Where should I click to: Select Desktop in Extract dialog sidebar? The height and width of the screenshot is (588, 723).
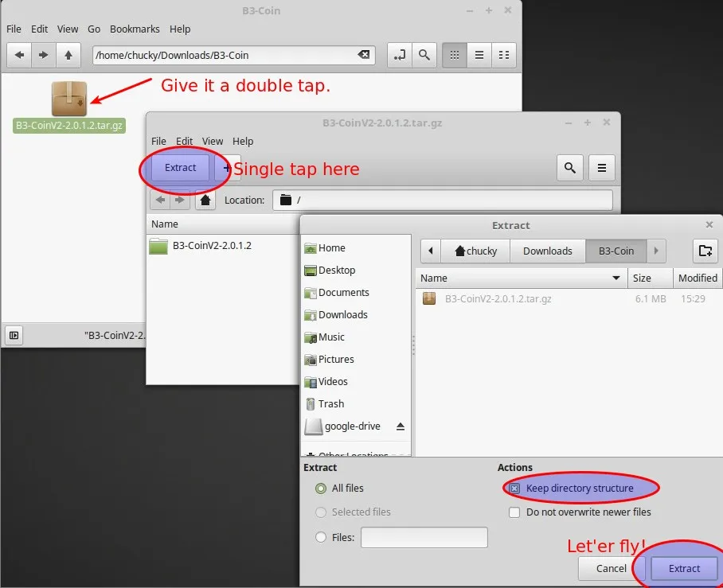pyautogui.click(x=355, y=270)
